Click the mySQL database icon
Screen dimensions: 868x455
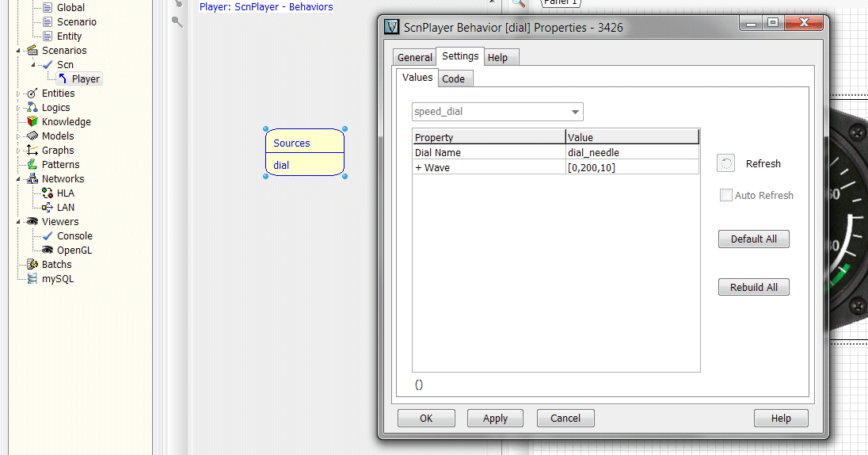point(32,279)
